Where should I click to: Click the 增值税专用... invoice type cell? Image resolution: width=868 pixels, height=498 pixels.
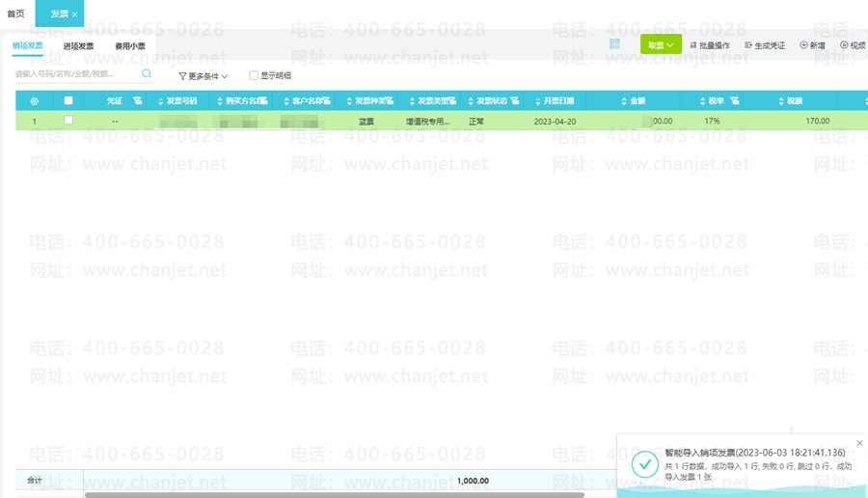click(x=427, y=122)
